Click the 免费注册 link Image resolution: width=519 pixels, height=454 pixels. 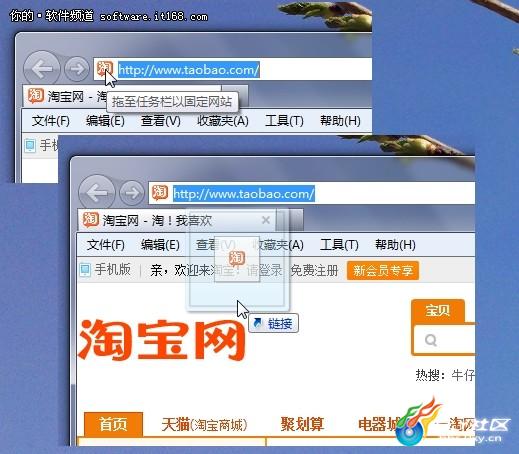click(x=314, y=270)
